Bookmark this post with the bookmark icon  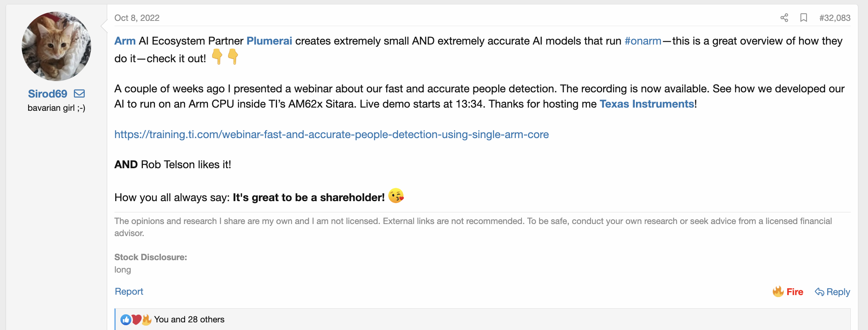coord(803,18)
